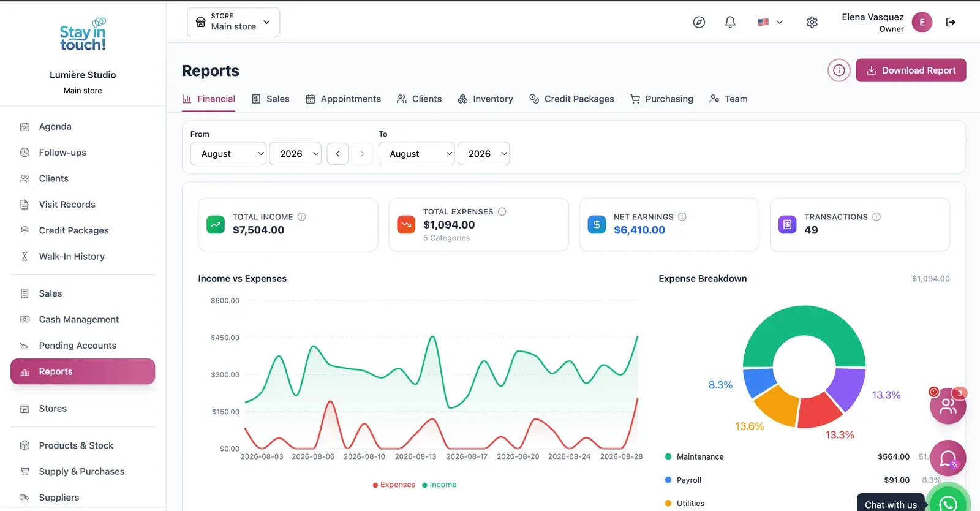980x511 pixels.
Task: Show Net Earnings info tooltip icon
Action: click(x=682, y=217)
